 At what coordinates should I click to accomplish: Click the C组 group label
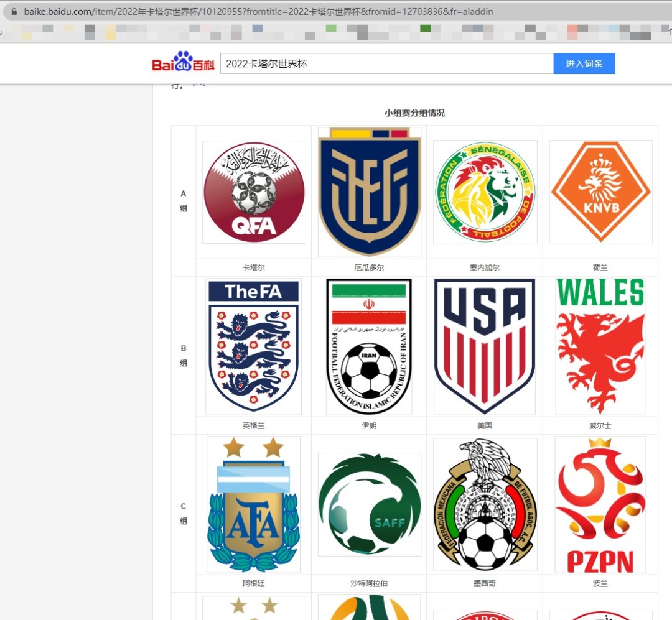(184, 513)
